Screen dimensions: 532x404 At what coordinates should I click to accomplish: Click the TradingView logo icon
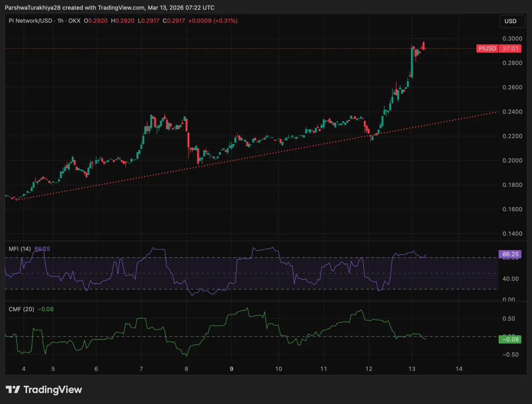(13, 390)
